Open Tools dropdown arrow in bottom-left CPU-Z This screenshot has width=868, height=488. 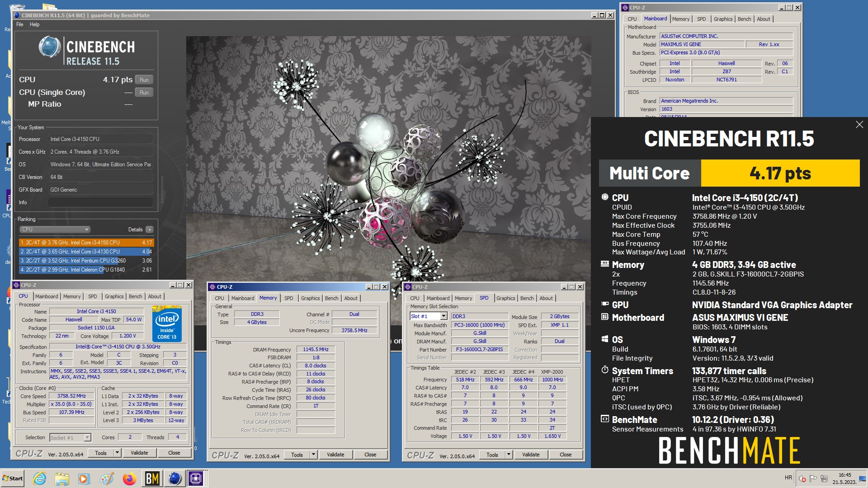coord(117,453)
